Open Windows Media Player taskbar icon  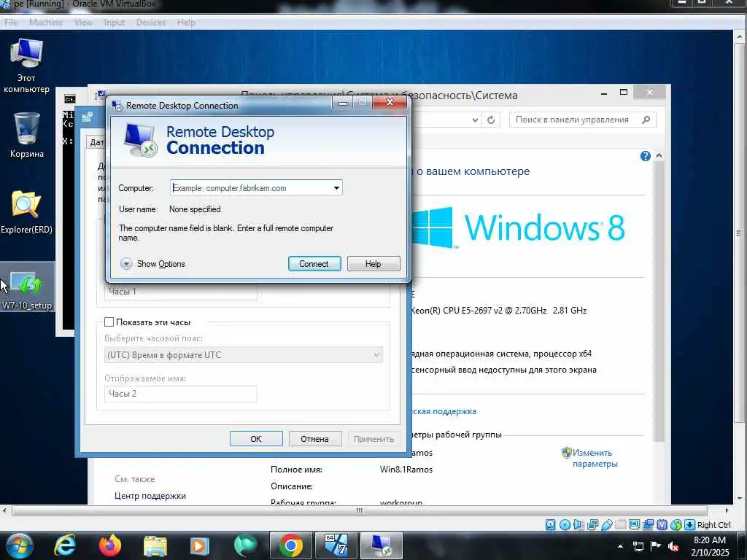pos(200,545)
